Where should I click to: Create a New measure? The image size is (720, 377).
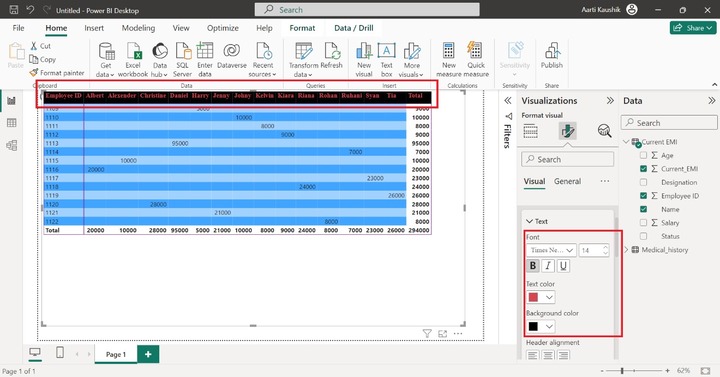449,60
